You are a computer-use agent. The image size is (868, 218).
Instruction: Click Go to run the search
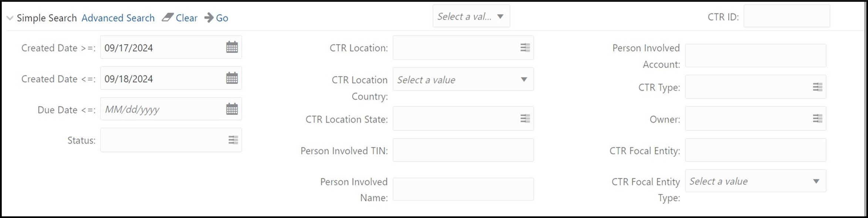tap(222, 18)
